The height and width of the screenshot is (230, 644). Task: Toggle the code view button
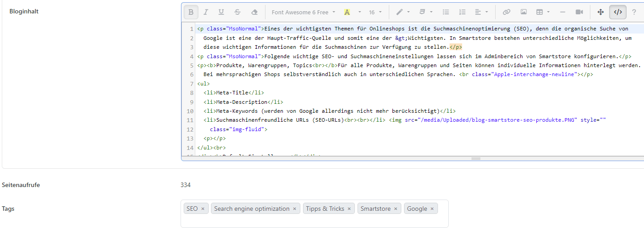618,12
